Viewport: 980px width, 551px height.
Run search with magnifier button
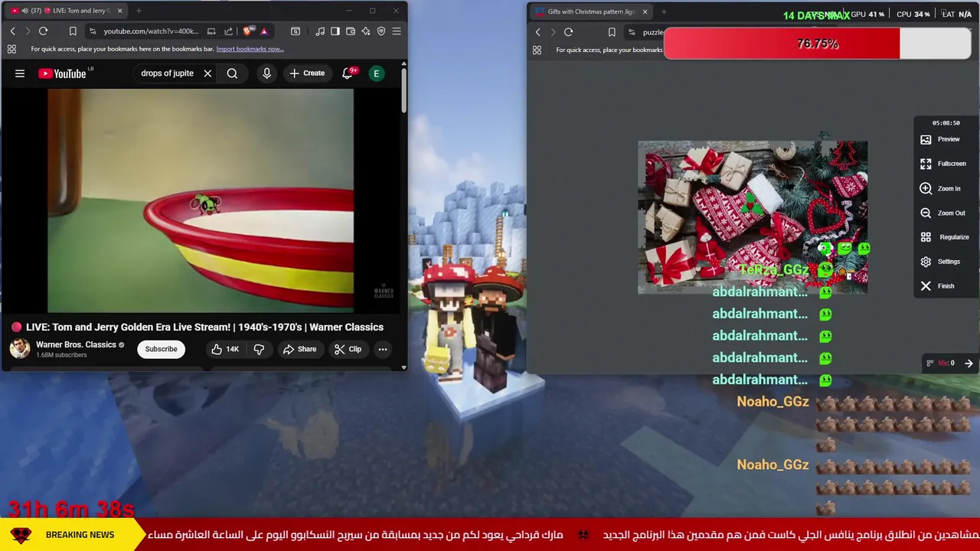(x=232, y=73)
